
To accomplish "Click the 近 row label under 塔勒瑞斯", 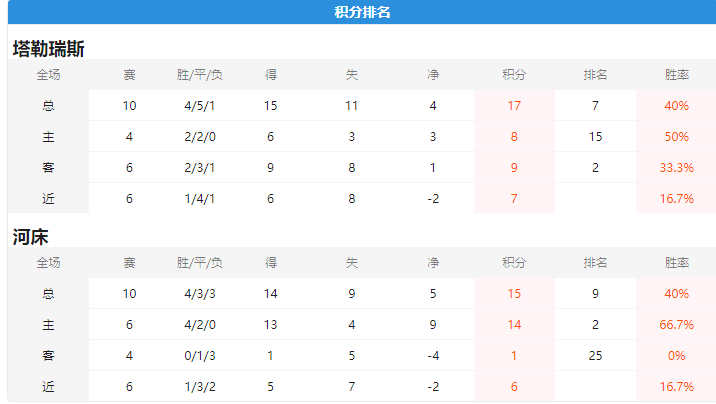I will [x=48, y=199].
